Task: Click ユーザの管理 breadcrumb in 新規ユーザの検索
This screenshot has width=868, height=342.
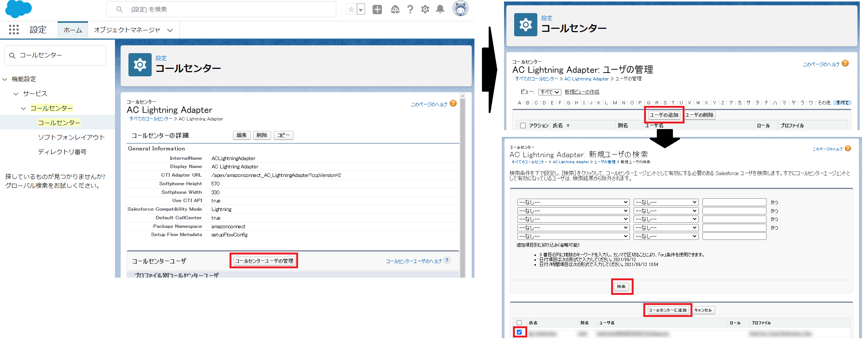Action: point(604,162)
